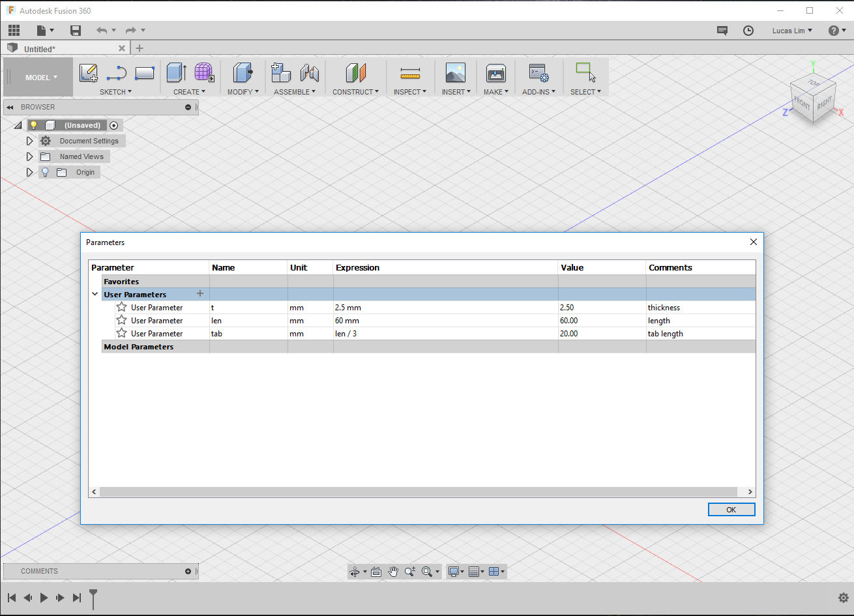This screenshot has height=616, width=854.
Task: Click the timeline position marker
Action: coord(93,598)
